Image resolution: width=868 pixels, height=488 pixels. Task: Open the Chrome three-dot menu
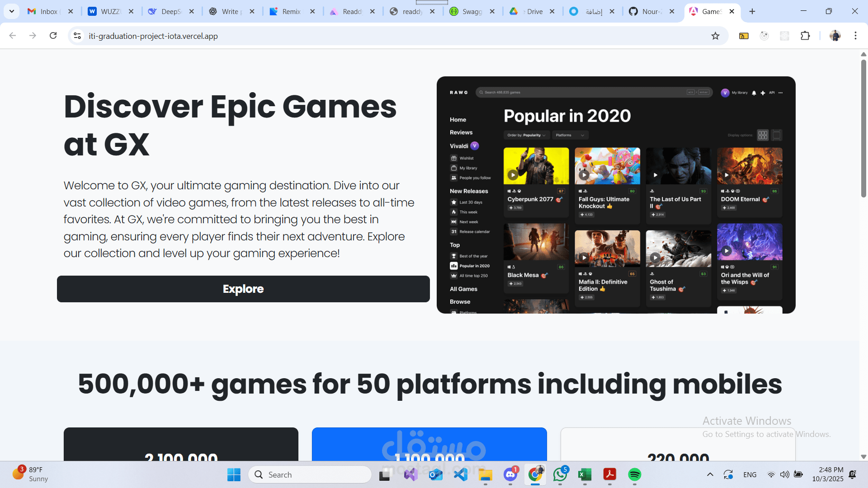point(855,36)
